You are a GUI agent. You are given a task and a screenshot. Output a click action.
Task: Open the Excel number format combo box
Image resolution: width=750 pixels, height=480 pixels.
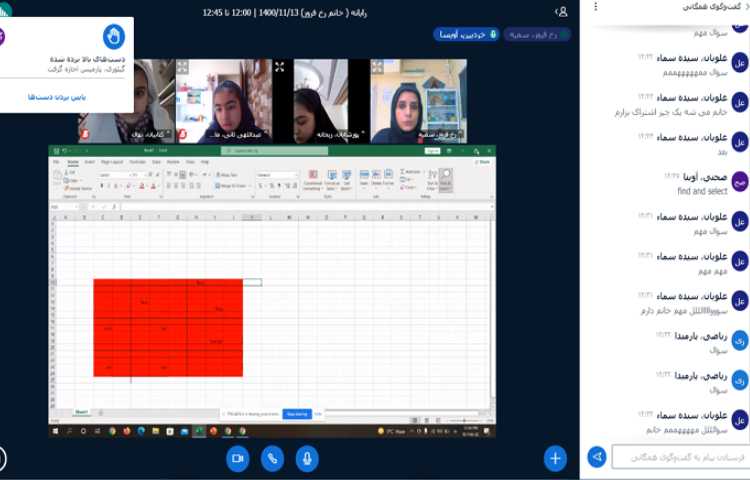(x=276, y=175)
